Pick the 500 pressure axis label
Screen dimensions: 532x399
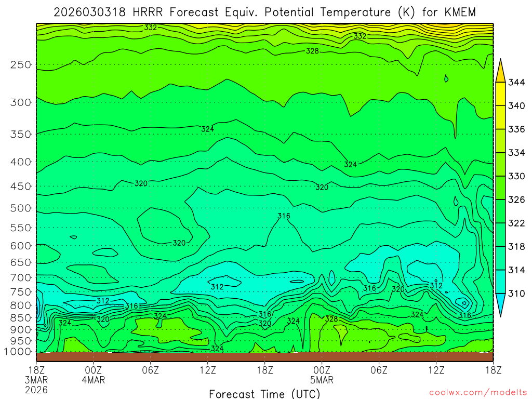[21, 208]
